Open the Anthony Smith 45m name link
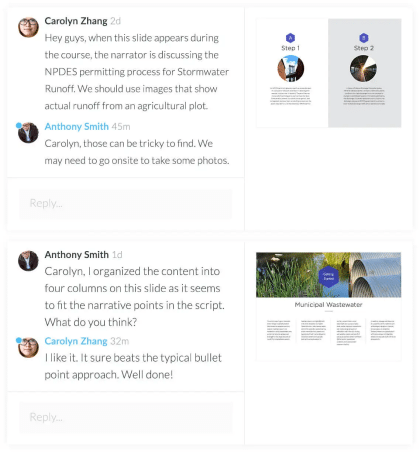The height and width of the screenshot is (455, 420). pos(77,127)
